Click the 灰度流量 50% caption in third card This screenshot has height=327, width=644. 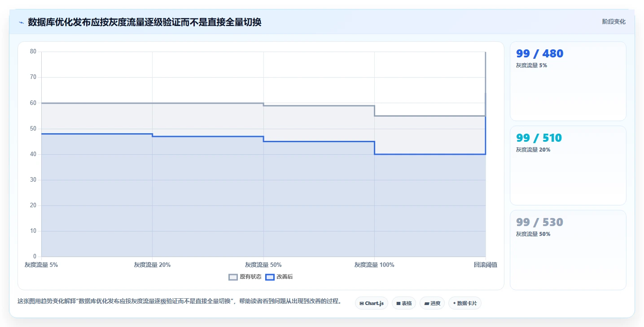coord(533,234)
